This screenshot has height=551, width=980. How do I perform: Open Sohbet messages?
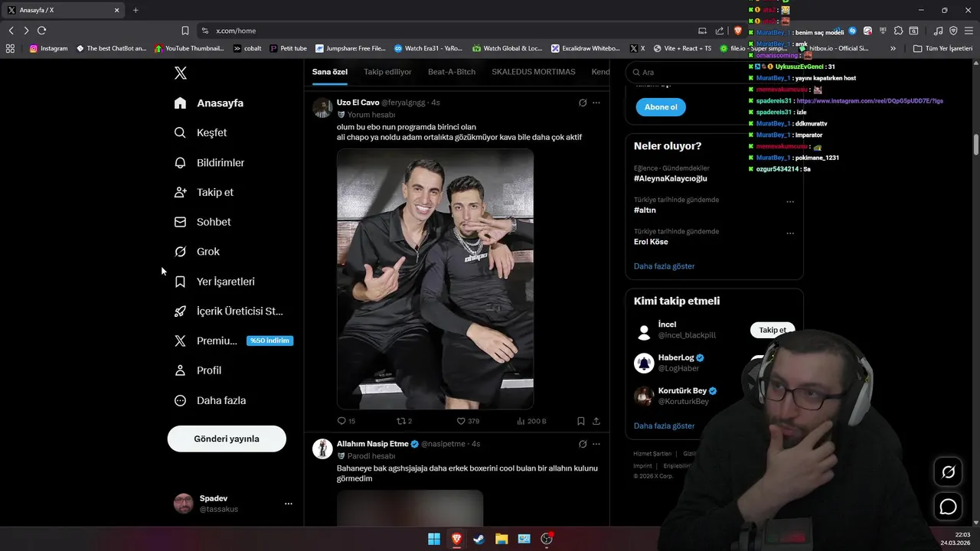203,222
